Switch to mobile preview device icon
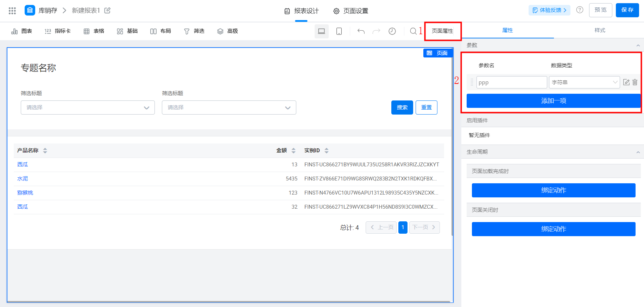The image size is (644, 307). pos(339,31)
